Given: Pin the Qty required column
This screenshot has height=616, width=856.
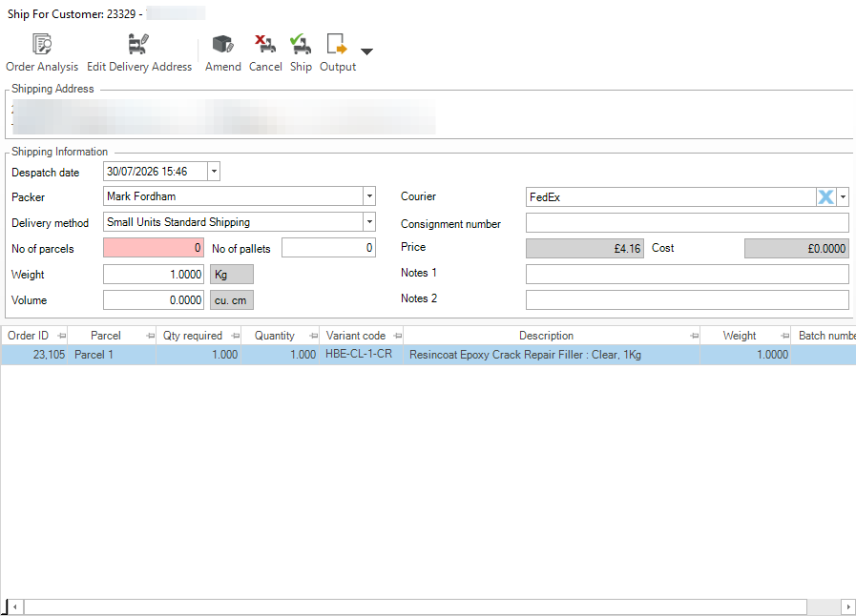Looking at the screenshot, I should 236,336.
